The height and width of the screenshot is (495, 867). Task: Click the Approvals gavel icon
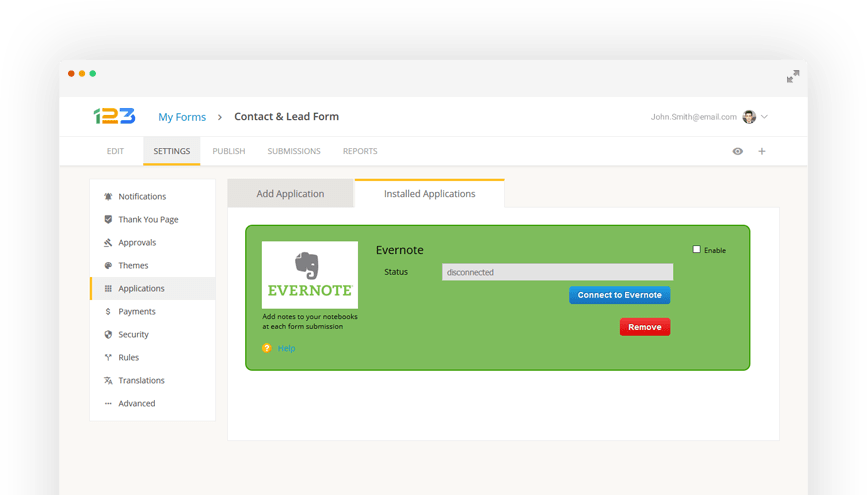tap(108, 242)
